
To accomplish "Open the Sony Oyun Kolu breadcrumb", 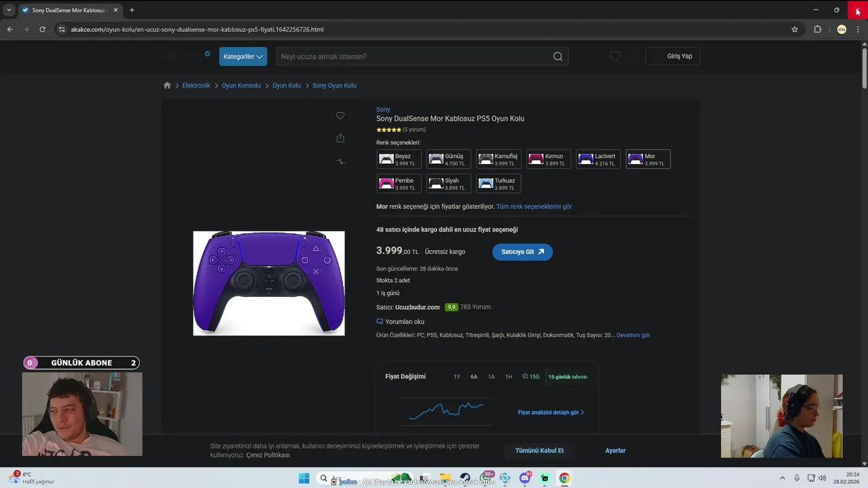I will tap(334, 85).
